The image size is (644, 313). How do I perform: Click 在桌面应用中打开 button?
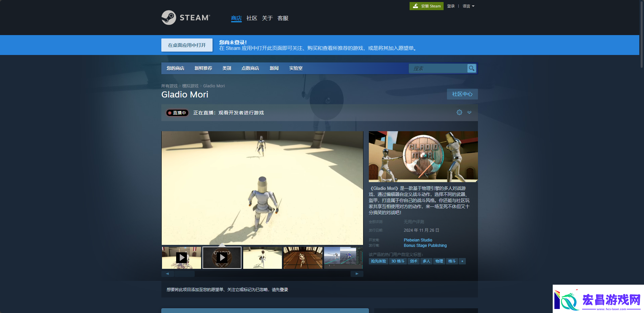pyautogui.click(x=187, y=45)
